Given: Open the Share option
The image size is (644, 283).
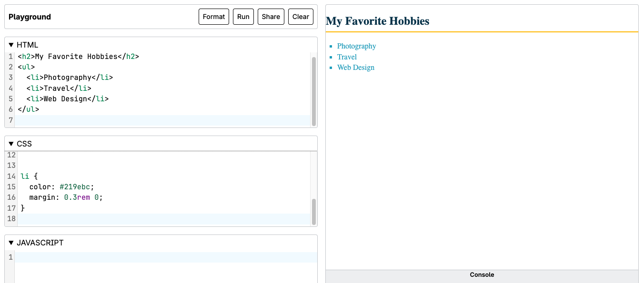Looking at the screenshot, I should coord(271,17).
